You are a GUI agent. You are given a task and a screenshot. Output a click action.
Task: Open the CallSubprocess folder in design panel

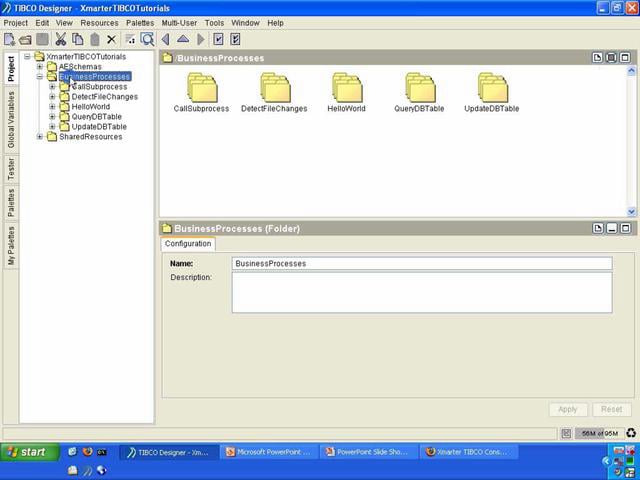[201, 93]
